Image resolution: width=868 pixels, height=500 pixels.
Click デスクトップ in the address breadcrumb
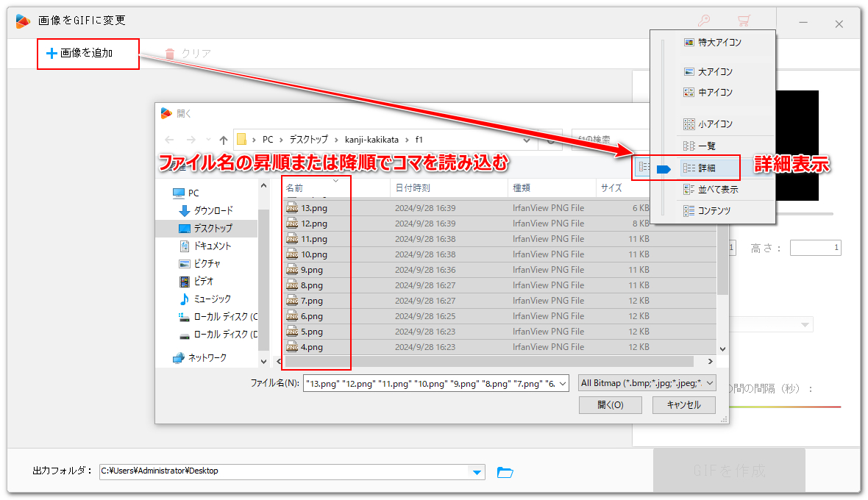coord(308,140)
